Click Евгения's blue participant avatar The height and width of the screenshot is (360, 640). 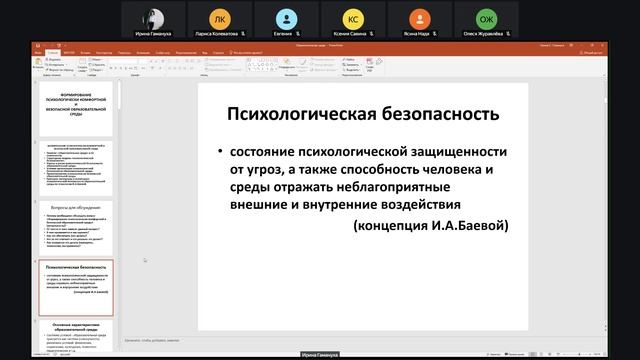click(x=287, y=19)
